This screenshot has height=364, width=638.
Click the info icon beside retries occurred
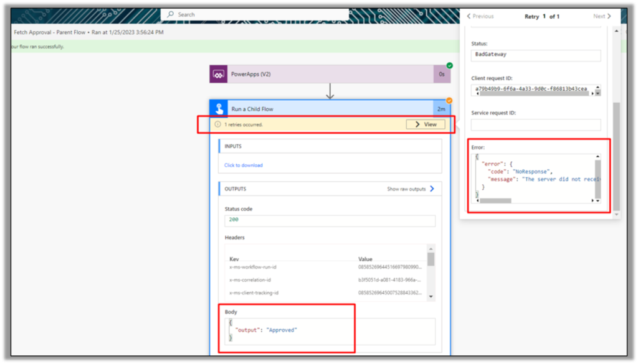coord(217,124)
